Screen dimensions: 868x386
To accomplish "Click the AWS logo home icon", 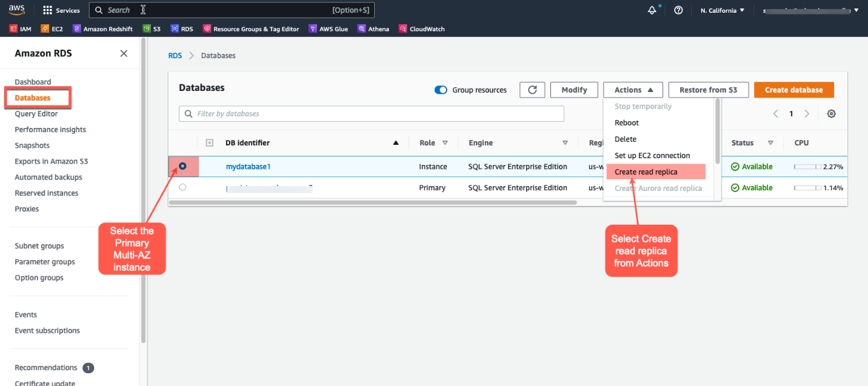I will [17, 10].
